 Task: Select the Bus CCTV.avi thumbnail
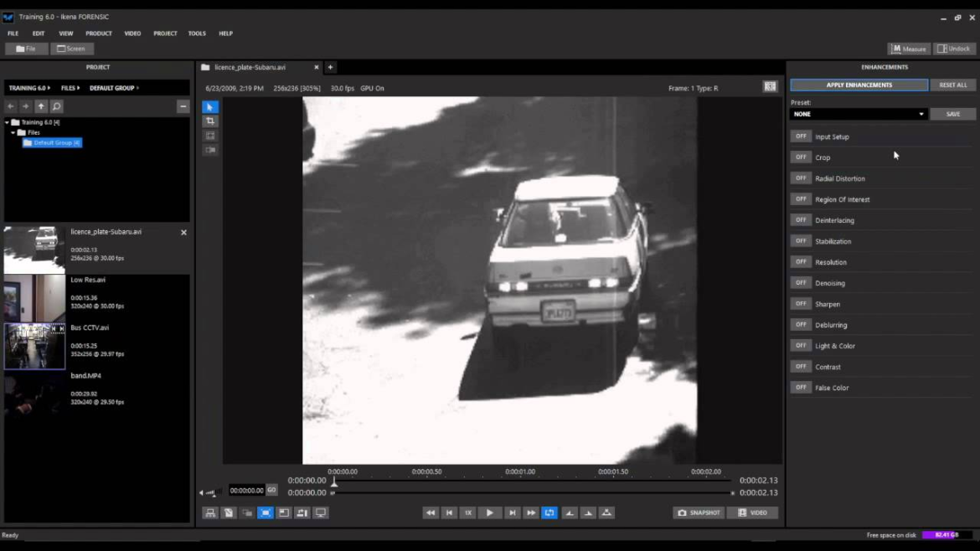pyautogui.click(x=34, y=346)
